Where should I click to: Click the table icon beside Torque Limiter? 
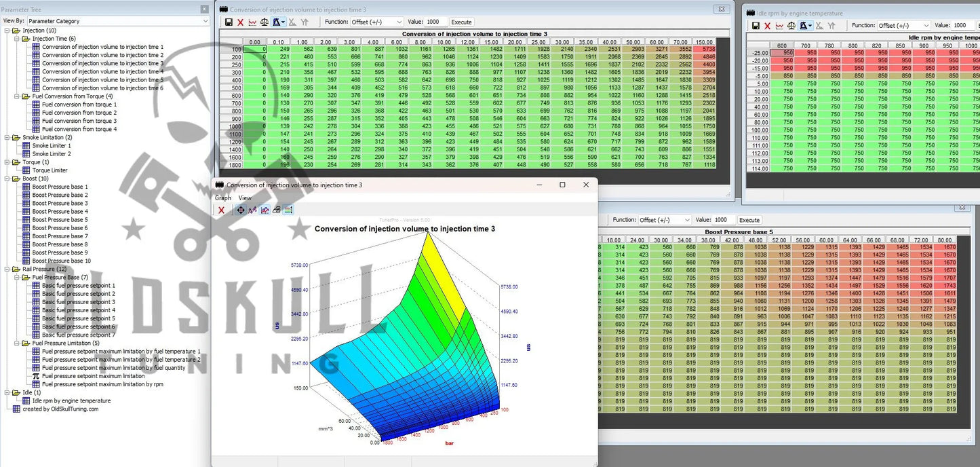[x=26, y=170]
